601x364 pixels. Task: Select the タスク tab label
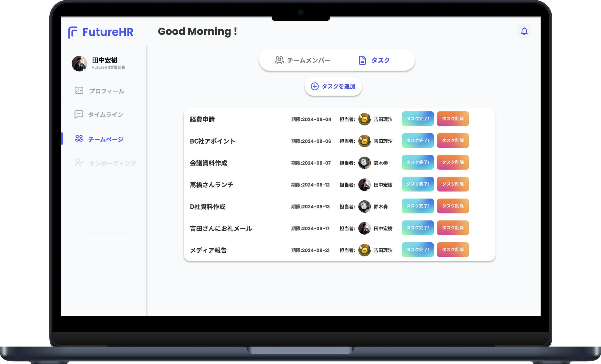[380, 60]
